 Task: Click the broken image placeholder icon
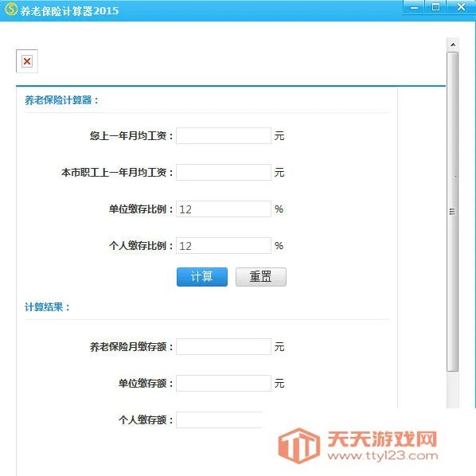click(x=27, y=61)
